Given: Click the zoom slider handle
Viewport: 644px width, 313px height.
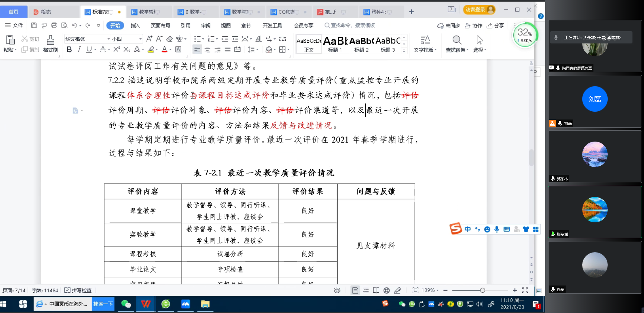Looking at the screenshot, I should click(x=482, y=290).
